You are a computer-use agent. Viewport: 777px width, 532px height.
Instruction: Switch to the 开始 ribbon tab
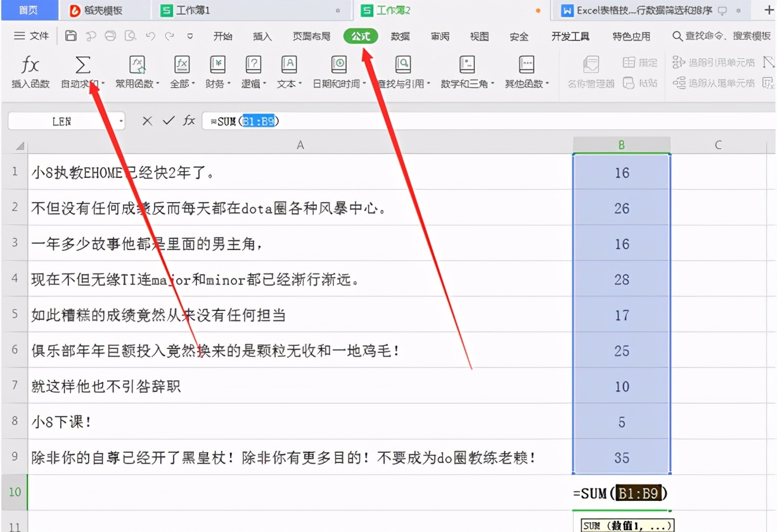223,36
